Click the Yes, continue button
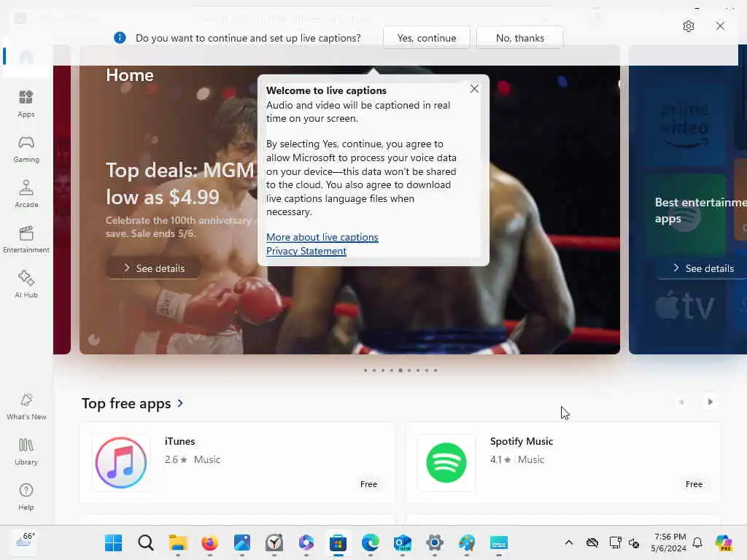The height and width of the screenshot is (560, 747). point(426,38)
